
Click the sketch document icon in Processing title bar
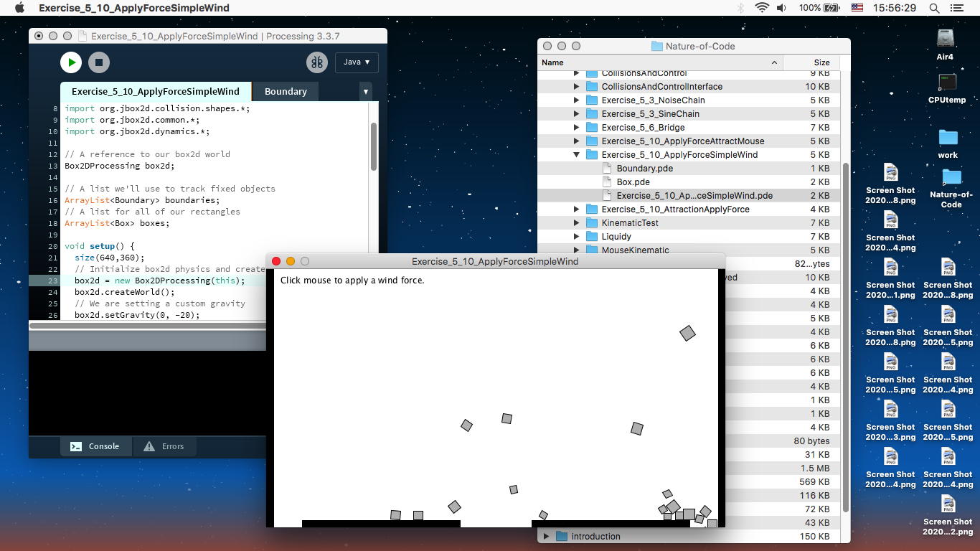pyautogui.click(x=83, y=36)
